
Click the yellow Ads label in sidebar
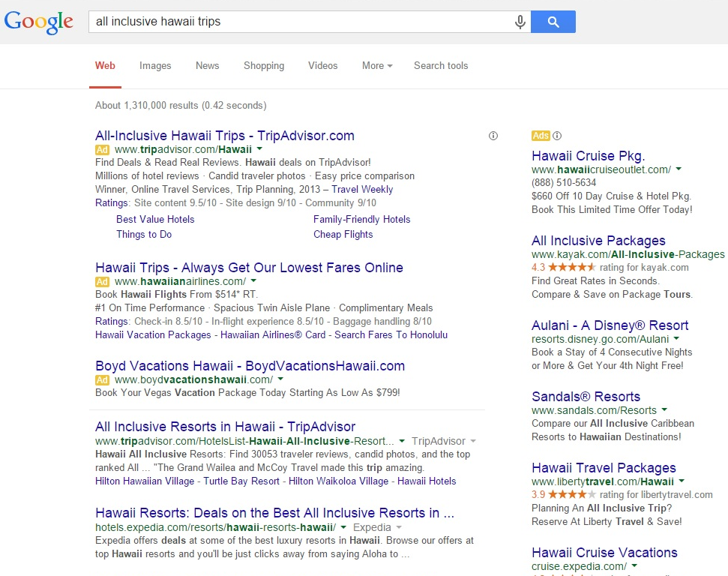click(541, 136)
